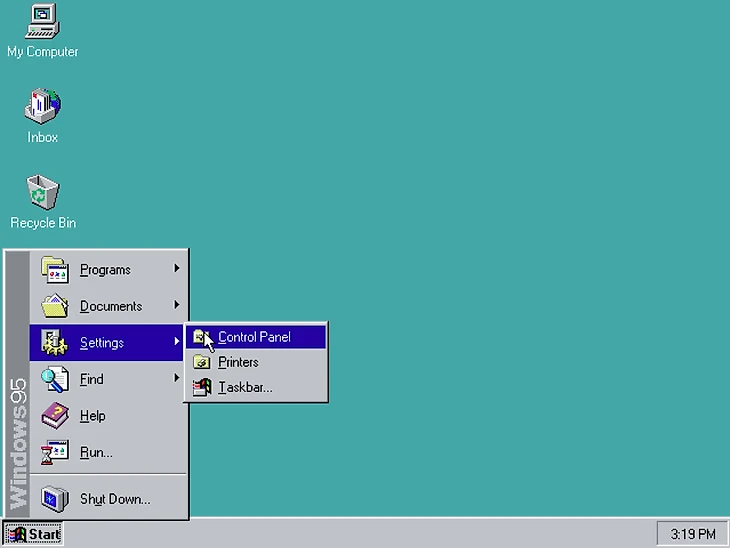Open Programs menu entry
Viewport: 730px width, 548px height.
click(108, 270)
